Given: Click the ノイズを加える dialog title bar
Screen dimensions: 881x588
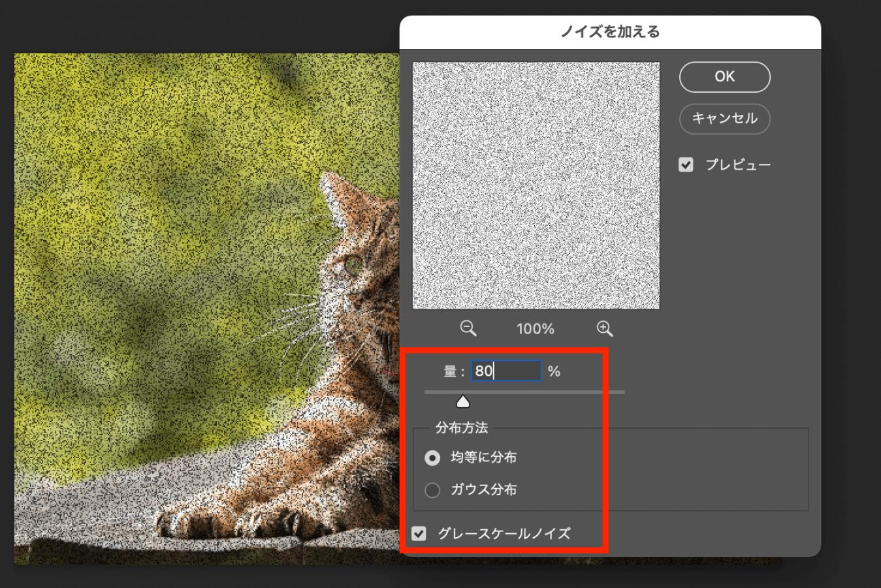Looking at the screenshot, I should pyautogui.click(x=610, y=32).
